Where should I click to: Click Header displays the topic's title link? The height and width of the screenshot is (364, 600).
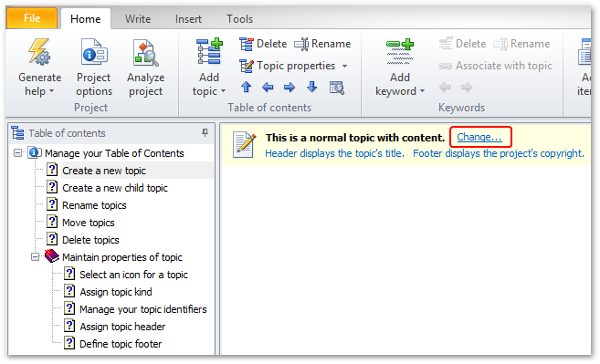pos(334,153)
